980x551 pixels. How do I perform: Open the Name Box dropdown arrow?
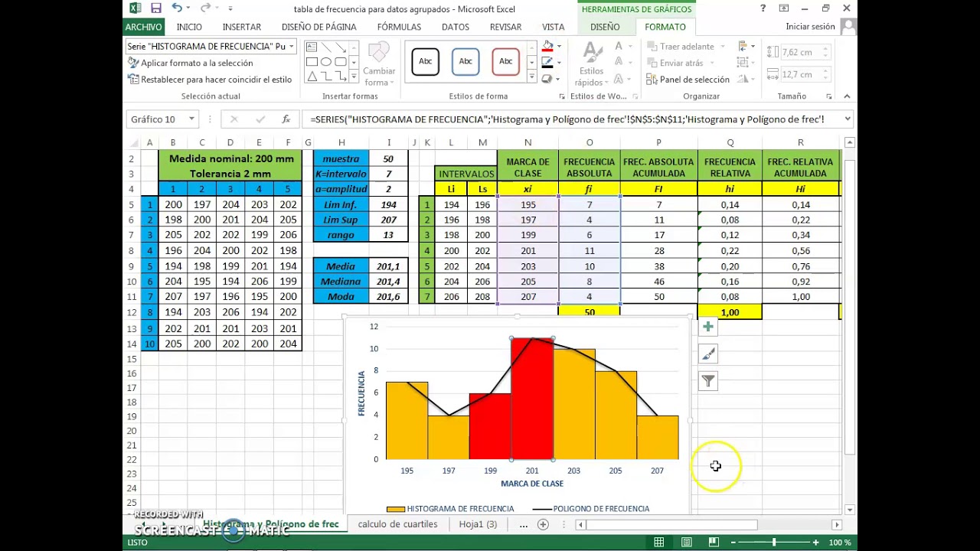pos(191,119)
